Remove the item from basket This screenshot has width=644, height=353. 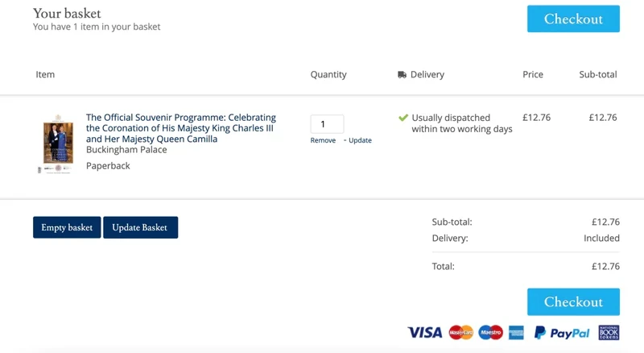[x=323, y=140]
